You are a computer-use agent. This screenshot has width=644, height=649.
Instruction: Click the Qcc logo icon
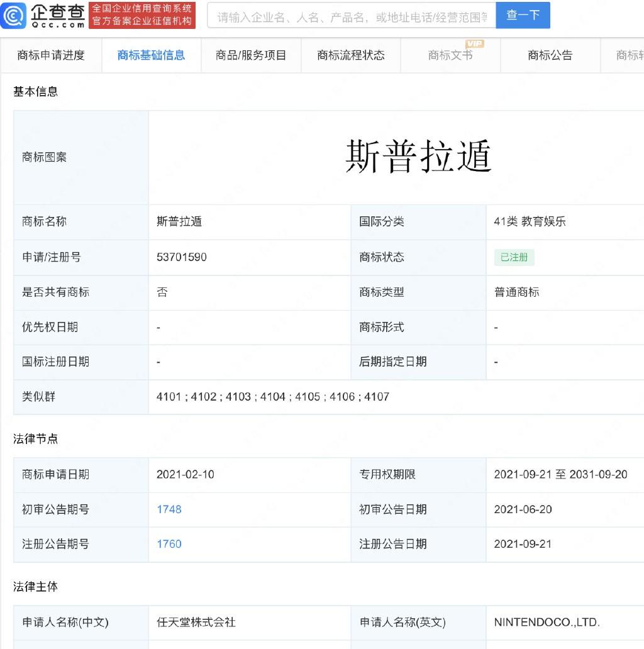(x=13, y=15)
